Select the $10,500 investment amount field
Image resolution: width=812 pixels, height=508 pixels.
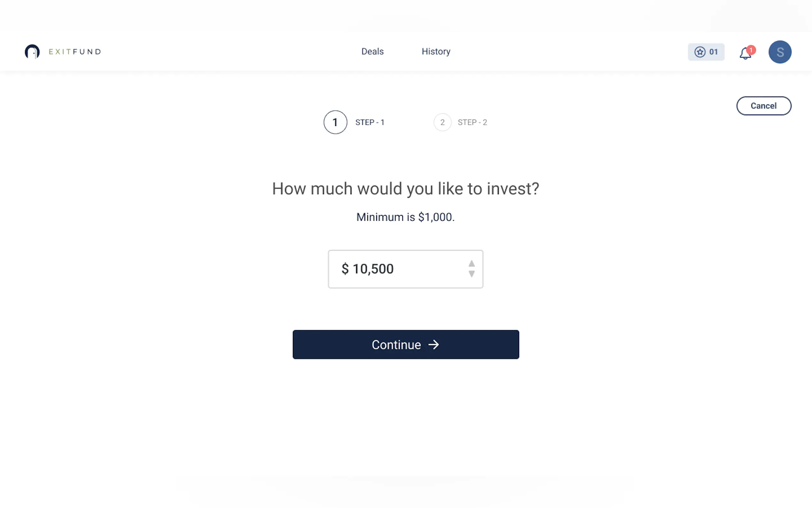(x=405, y=269)
